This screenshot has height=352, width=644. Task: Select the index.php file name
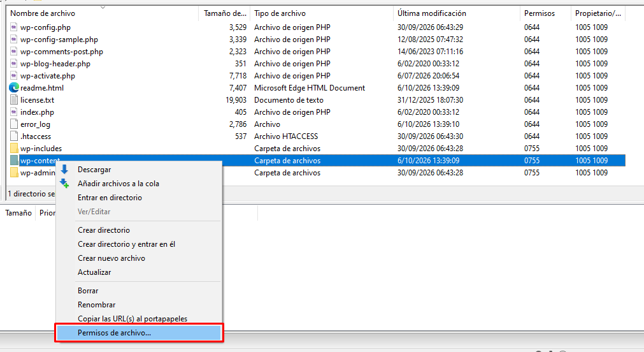pyautogui.click(x=37, y=112)
